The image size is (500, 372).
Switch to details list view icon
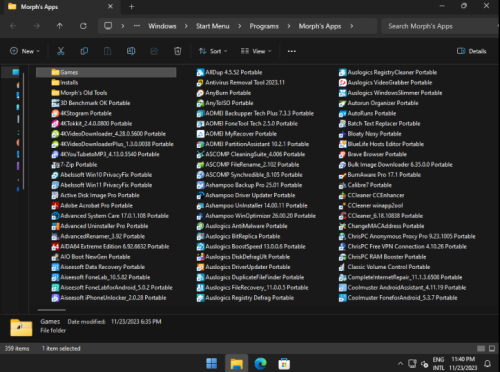481,349
